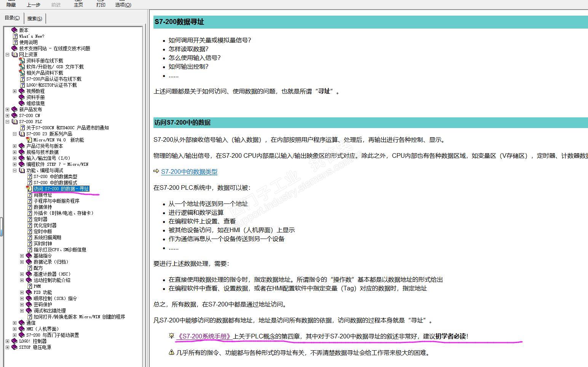
Task: Expand the PID 功能 node
Action: click(x=22, y=292)
